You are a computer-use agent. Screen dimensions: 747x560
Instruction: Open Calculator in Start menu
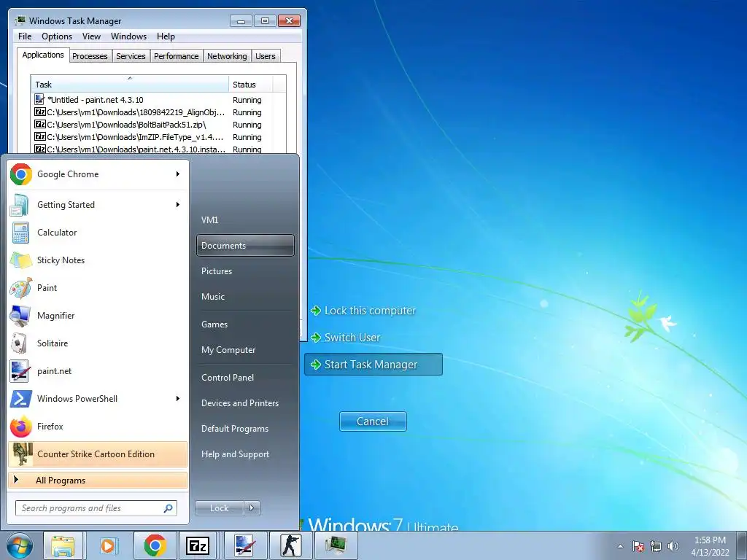click(x=97, y=233)
